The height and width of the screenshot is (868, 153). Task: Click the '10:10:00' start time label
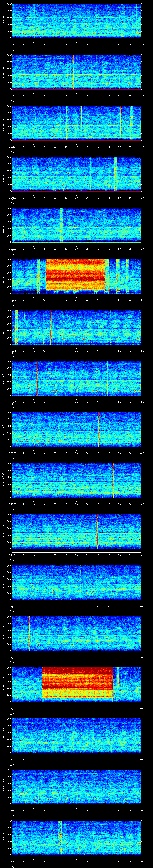point(12,504)
